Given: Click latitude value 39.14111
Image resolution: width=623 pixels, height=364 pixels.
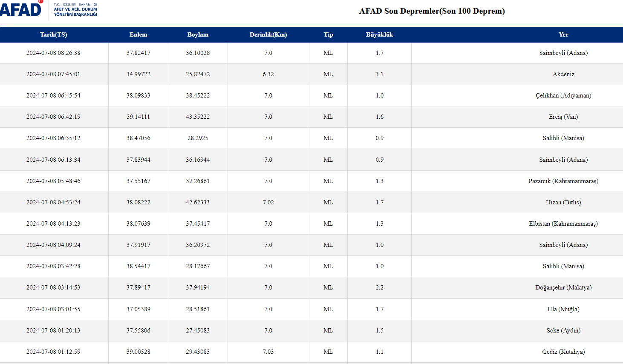Looking at the screenshot, I should [138, 117].
